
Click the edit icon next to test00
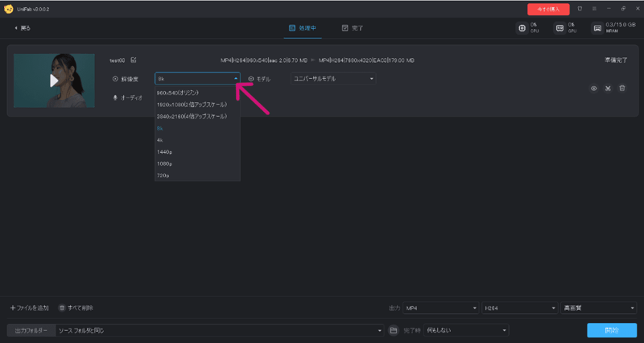point(134,60)
